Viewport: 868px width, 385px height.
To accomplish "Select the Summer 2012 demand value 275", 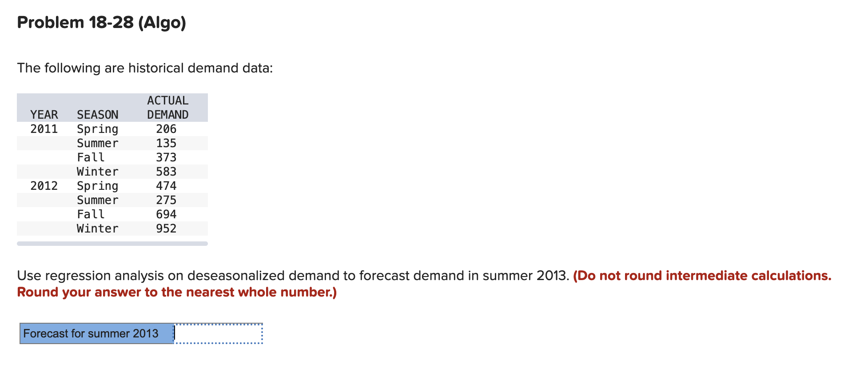I will click(167, 200).
